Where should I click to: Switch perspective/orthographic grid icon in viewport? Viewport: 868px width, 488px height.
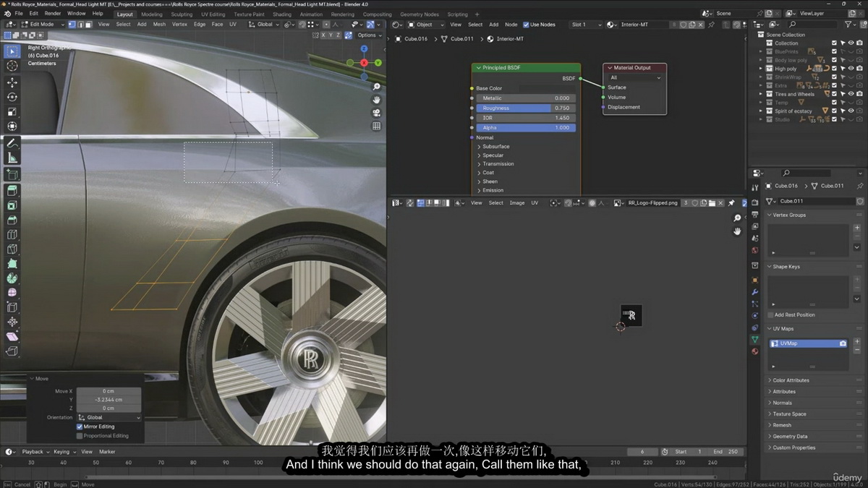pyautogui.click(x=377, y=126)
